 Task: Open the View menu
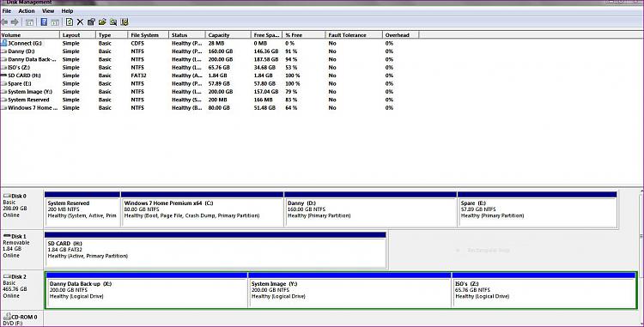point(48,11)
